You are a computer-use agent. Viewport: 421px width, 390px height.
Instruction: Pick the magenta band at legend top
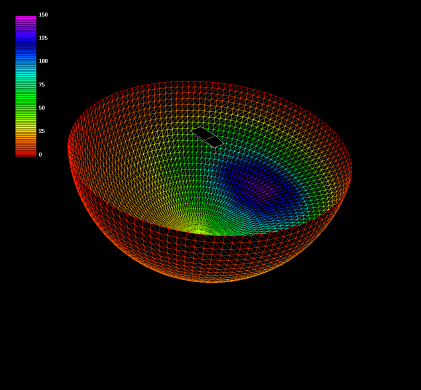pos(26,20)
